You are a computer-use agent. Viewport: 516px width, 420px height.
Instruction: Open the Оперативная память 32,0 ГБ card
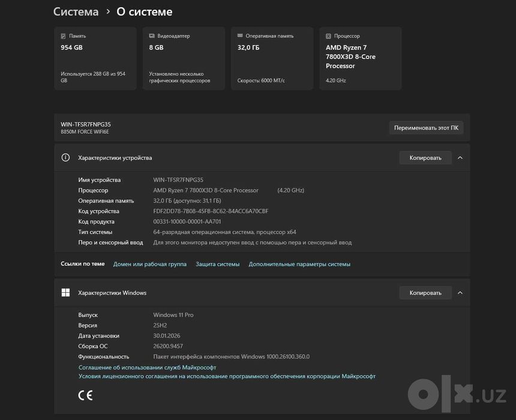point(272,58)
